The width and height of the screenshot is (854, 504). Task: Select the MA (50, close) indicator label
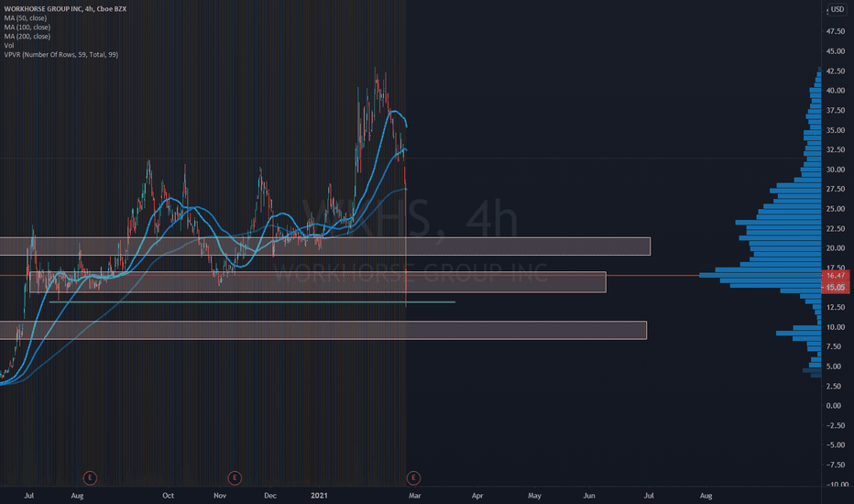point(25,18)
